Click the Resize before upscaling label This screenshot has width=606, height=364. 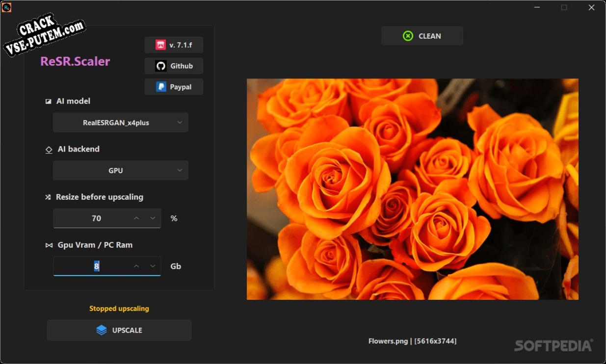(100, 197)
